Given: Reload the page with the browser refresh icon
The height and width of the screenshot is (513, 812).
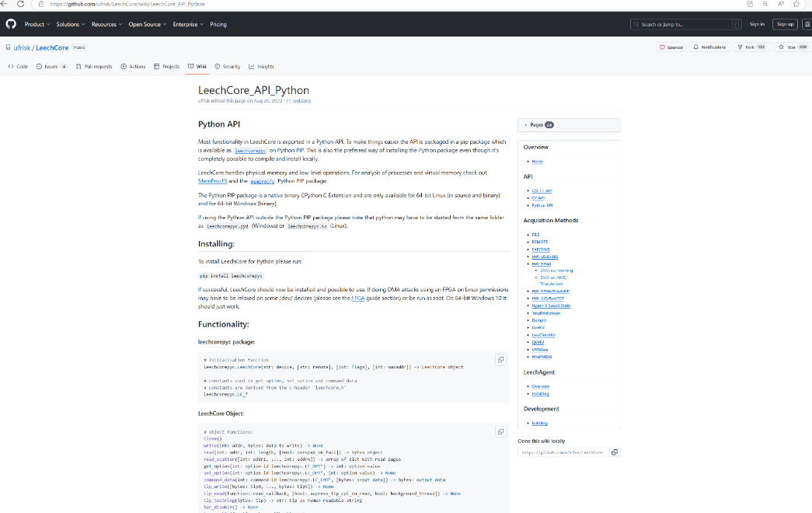Looking at the screenshot, I should point(20,4).
